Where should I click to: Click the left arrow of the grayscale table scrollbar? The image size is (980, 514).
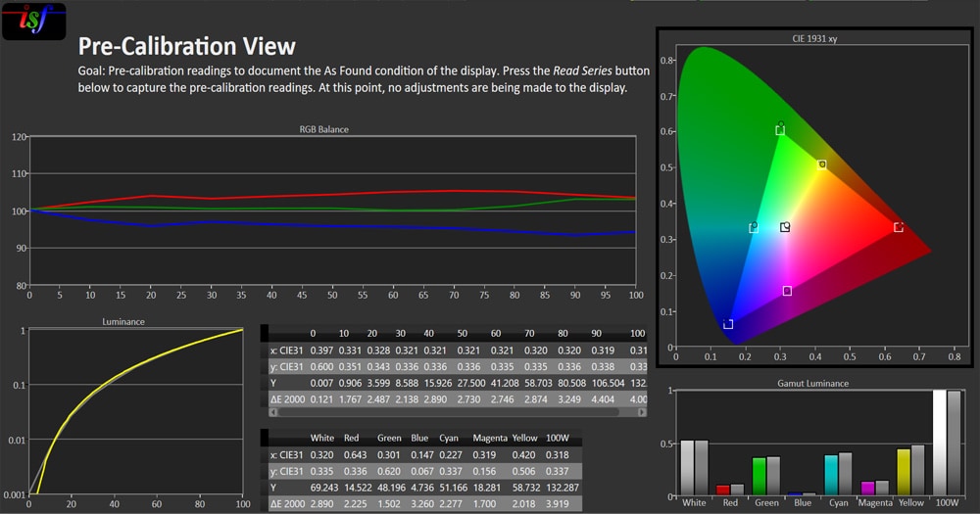273,412
